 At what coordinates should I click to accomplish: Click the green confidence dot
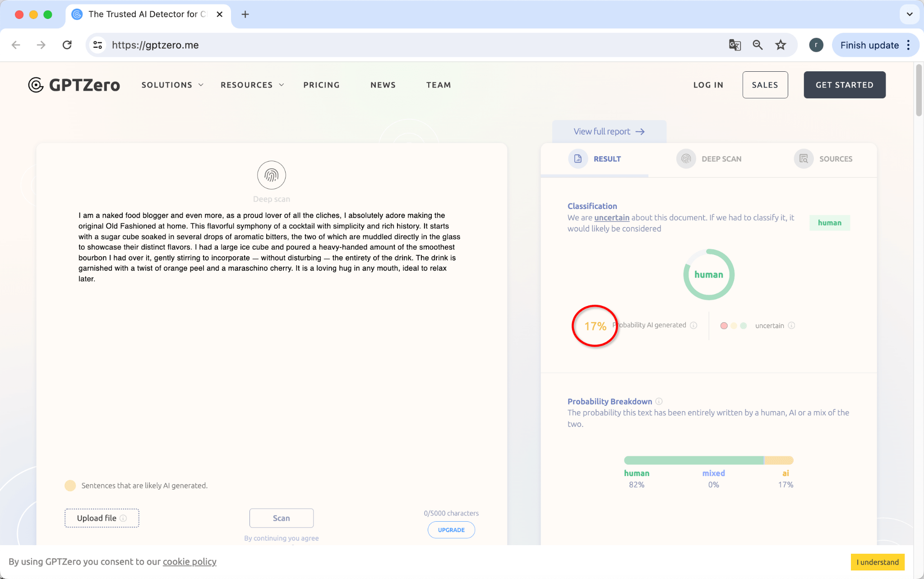(x=744, y=326)
